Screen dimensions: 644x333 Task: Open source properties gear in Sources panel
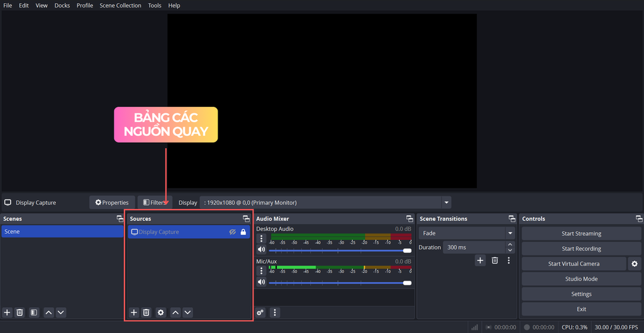pos(161,312)
